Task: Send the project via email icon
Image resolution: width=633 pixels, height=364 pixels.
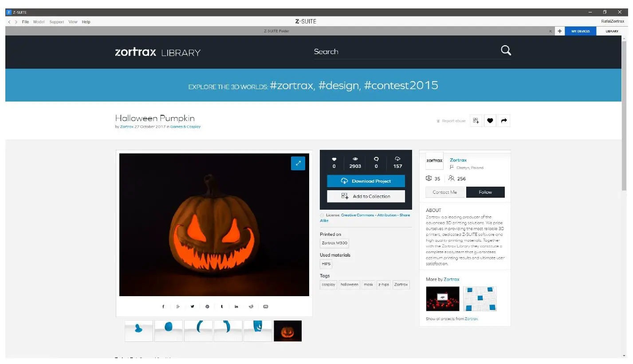Action: (x=266, y=306)
